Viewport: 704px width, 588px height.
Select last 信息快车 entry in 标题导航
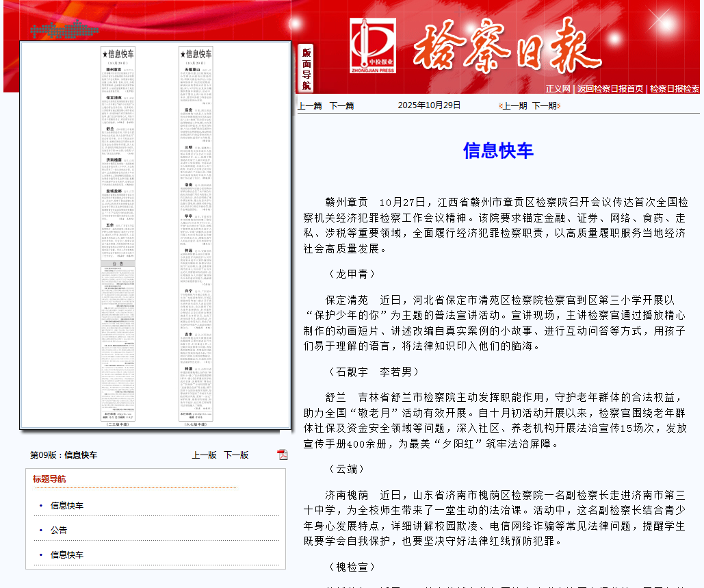click(x=67, y=555)
